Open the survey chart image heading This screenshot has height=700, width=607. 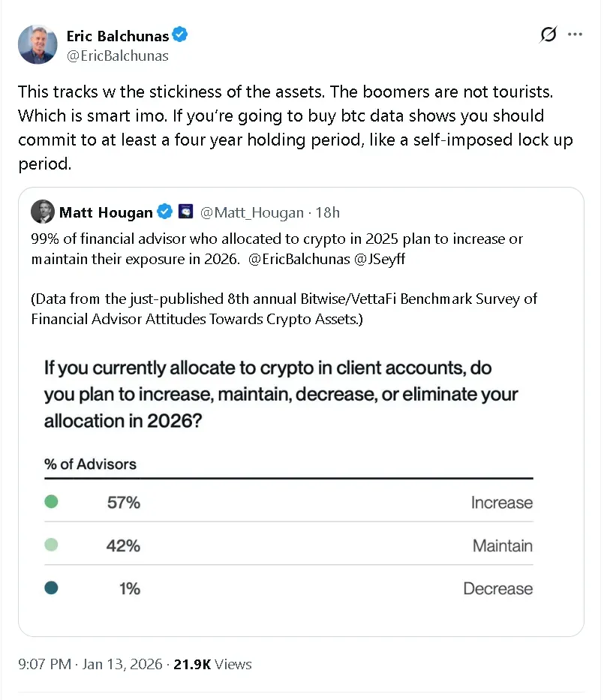[281, 394]
